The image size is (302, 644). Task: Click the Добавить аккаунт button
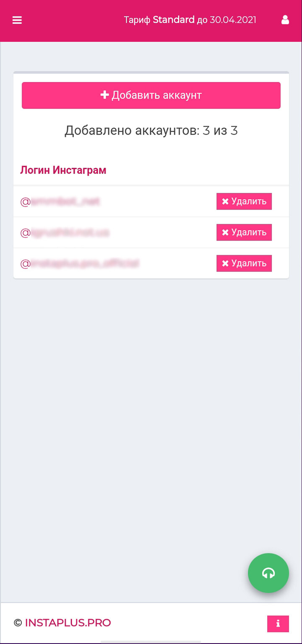click(151, 95)
